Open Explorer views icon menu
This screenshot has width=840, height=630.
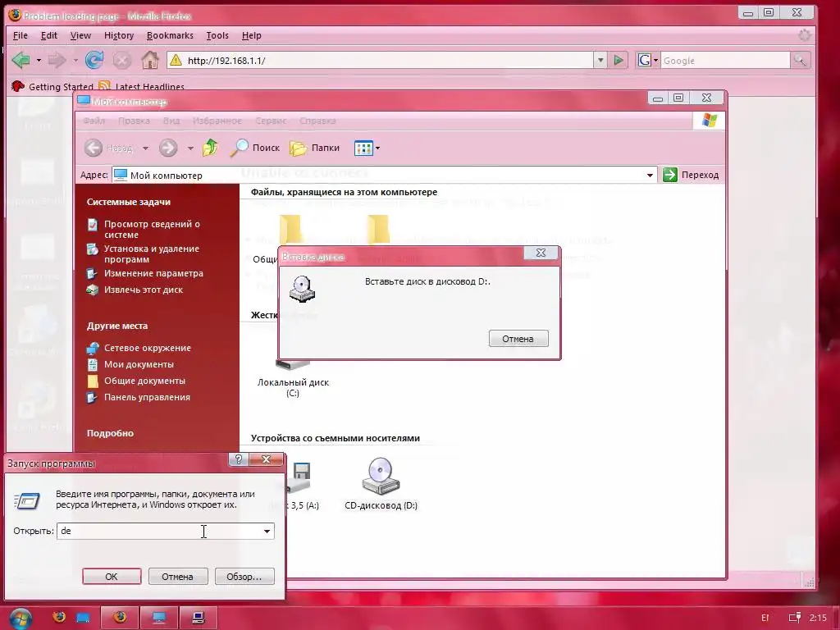tap(367, 148)
